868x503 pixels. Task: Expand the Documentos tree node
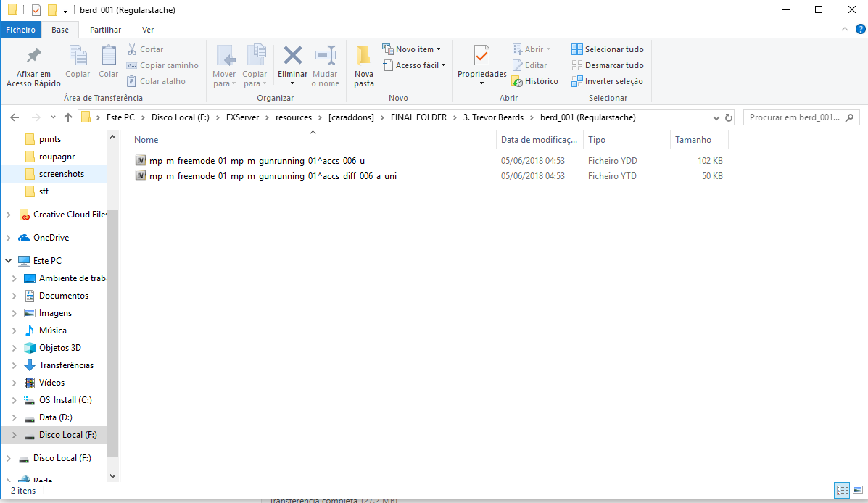tap(15, 296)
